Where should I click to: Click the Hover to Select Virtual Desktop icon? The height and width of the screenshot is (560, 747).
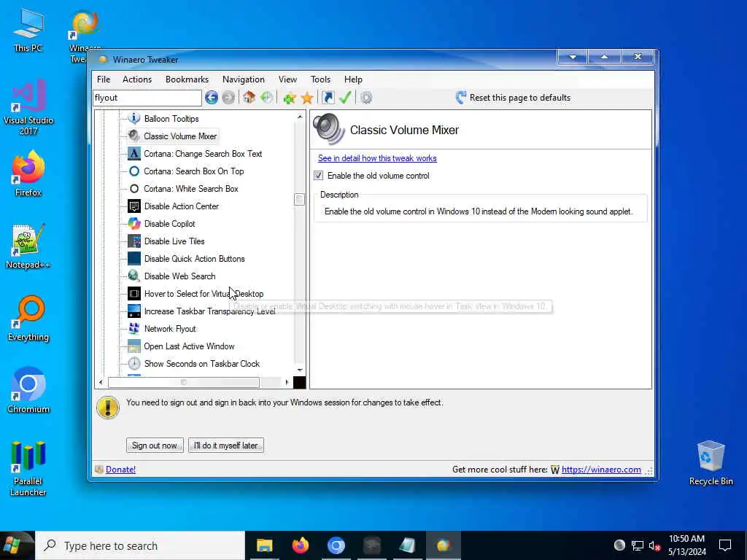click(x=134, y=294)
